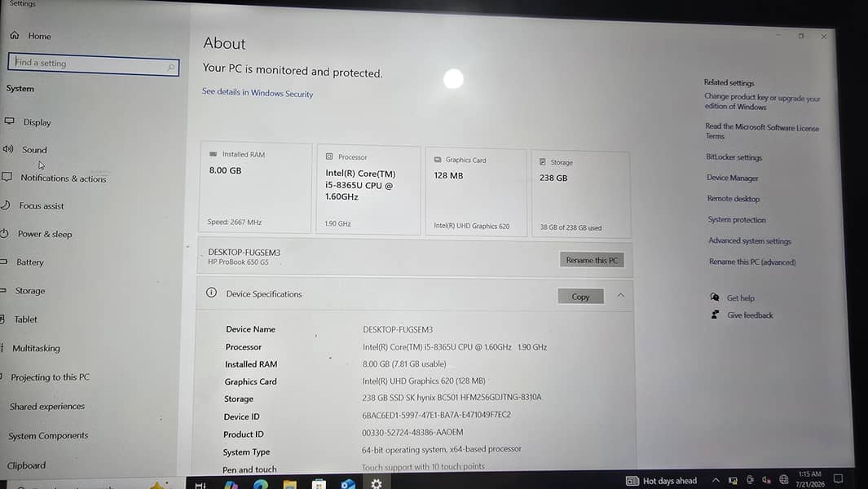Click the Installed RAM card
Image resolution: width=868 pixels, height=489 pixels.
(x=255, y=187)
